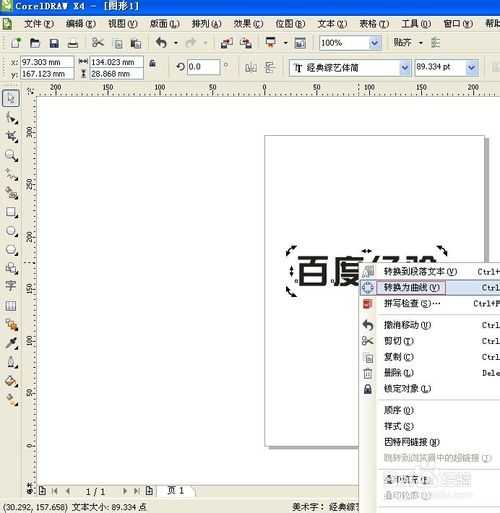
Task: Select the Interactive fill tool
Action: coord(11,399)
